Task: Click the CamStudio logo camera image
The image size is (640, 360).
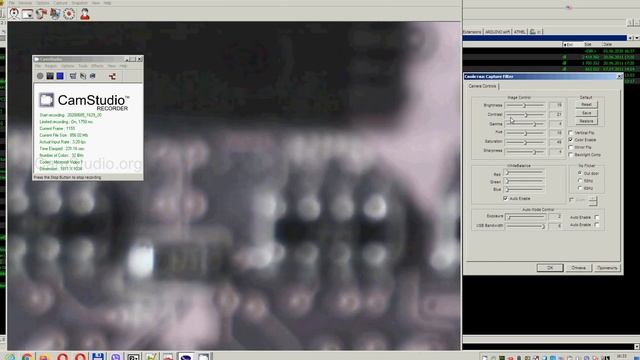Action: [x=46, y=100]
